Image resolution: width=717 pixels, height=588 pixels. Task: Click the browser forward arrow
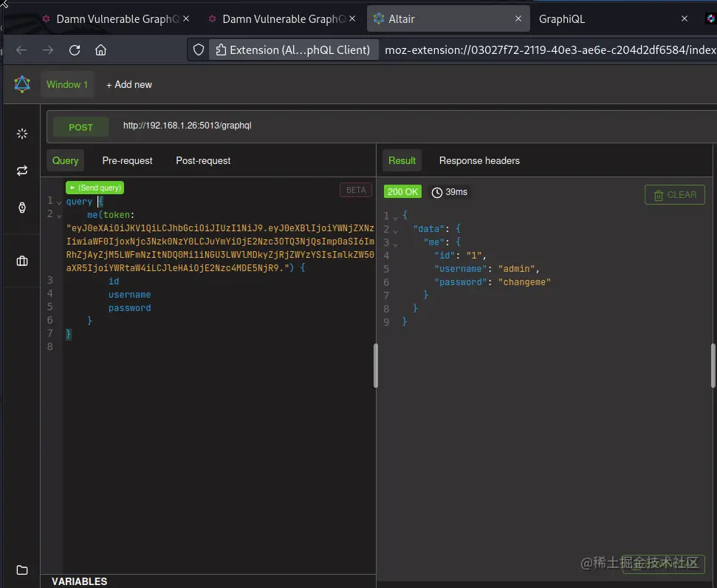48,50
